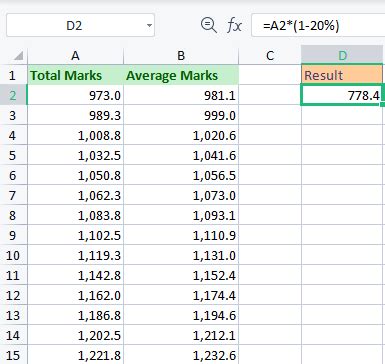Select row 10 header

pos(13,255)
